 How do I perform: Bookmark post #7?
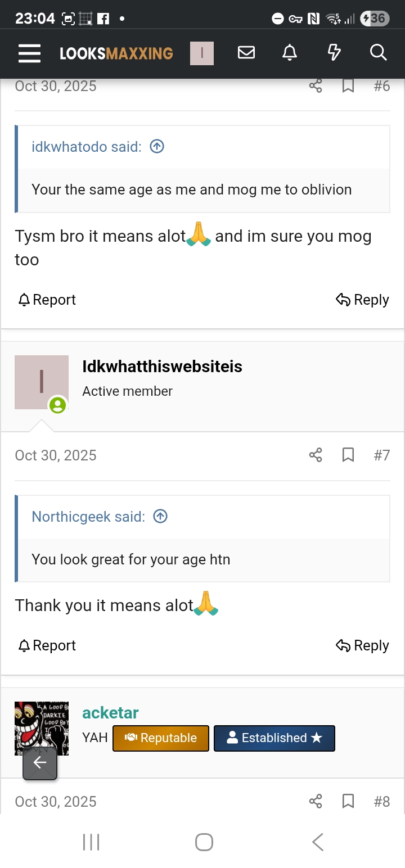coord(348,455)
